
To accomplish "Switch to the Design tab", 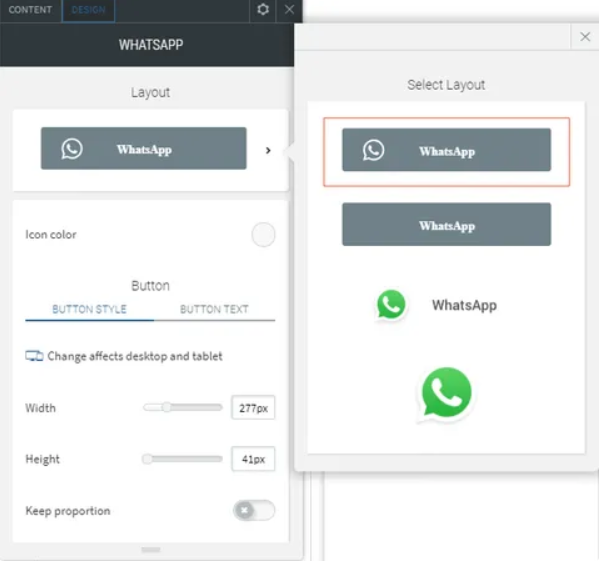I will point(89,10).
